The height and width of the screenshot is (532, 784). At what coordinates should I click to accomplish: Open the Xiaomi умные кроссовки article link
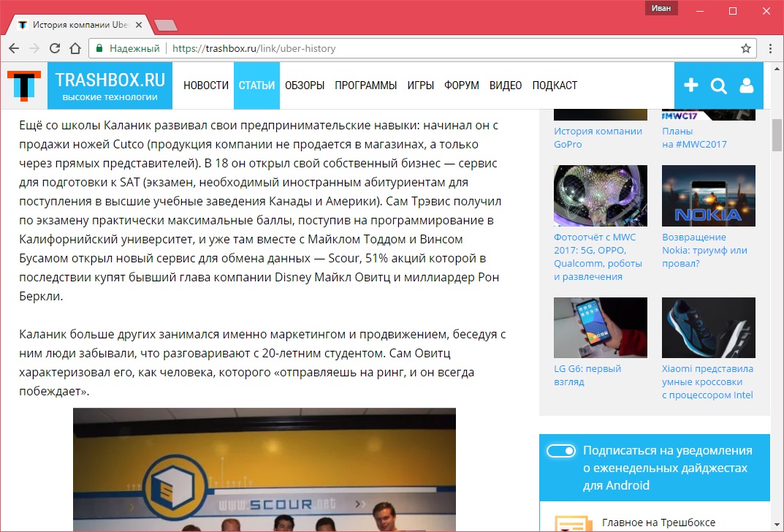(707, 381)
